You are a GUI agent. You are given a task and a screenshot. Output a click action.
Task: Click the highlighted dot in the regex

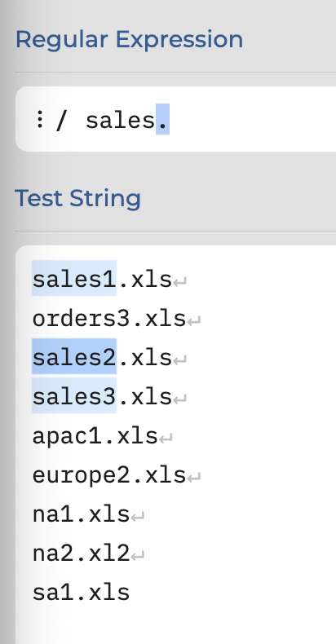pyautogui.click(x=162, y=120)
